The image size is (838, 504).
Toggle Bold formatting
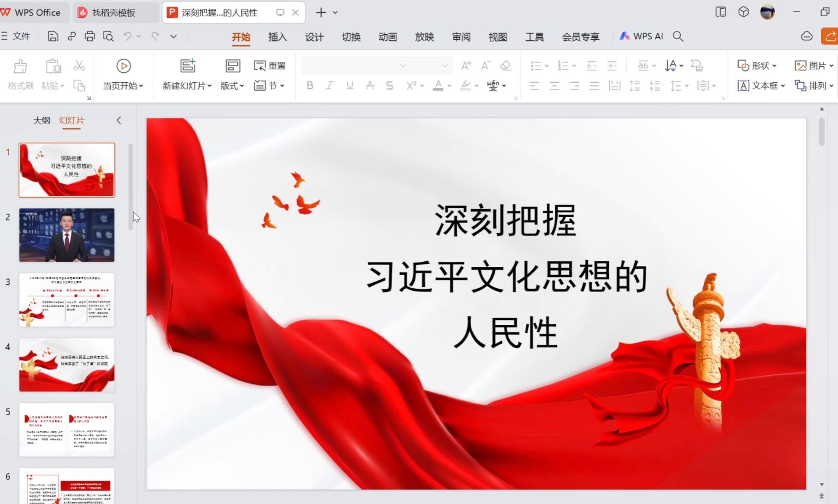[x=310, y=85]
